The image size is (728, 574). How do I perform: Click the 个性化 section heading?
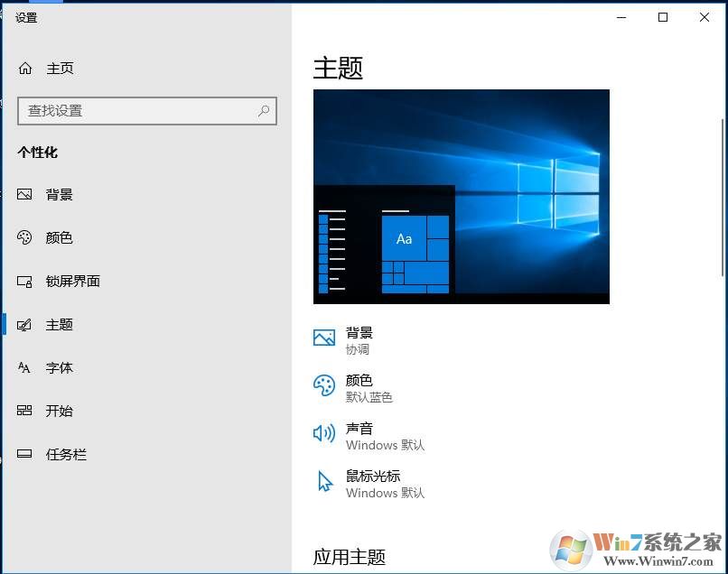tap(38, 153)
